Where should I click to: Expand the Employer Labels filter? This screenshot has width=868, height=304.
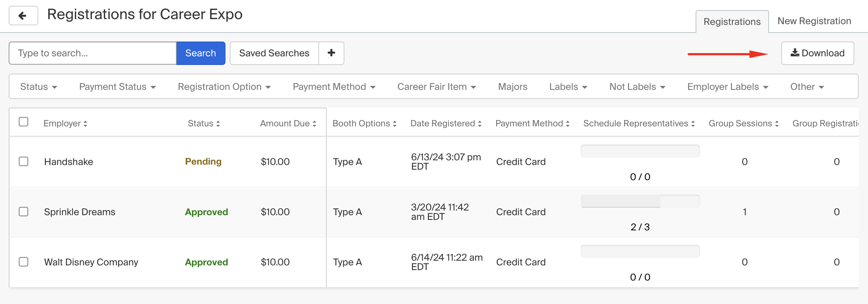click(727, 87)
